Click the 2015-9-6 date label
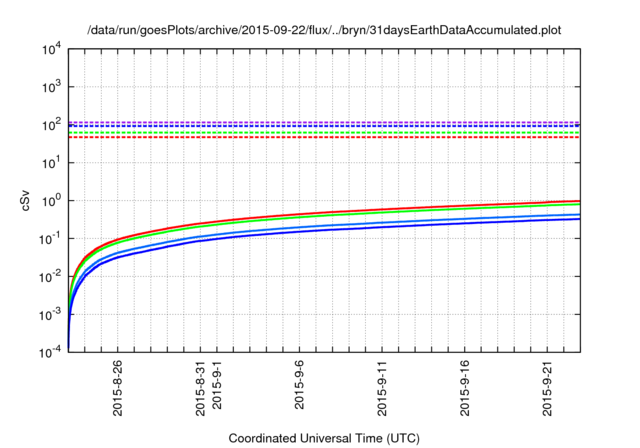Screen dimensions: 640x448 click(299, 385)
